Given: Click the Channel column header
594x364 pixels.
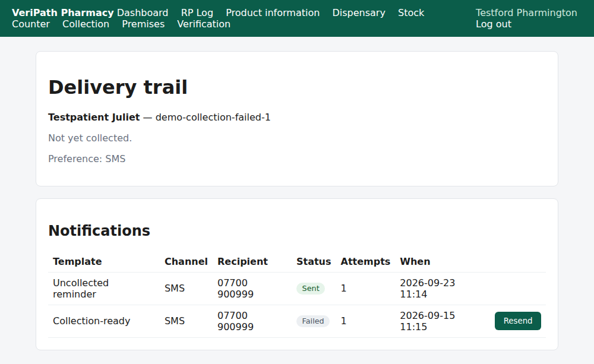Looking at the screenshot, I should pyautogui.click(x=186, y=261).
